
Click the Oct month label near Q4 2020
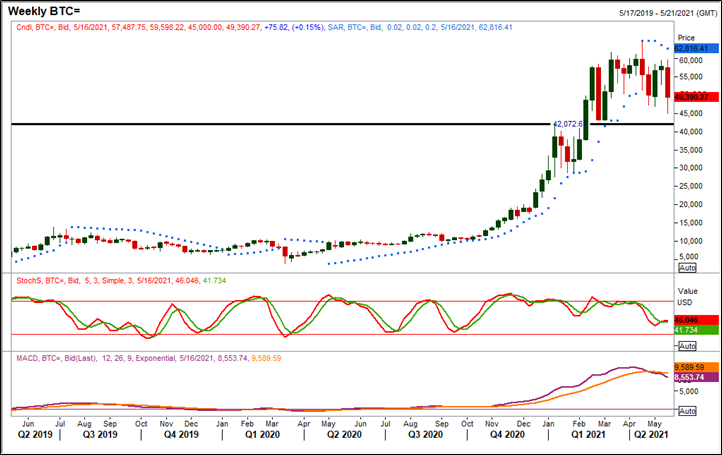pyautogui.click(x=467, y=423)
